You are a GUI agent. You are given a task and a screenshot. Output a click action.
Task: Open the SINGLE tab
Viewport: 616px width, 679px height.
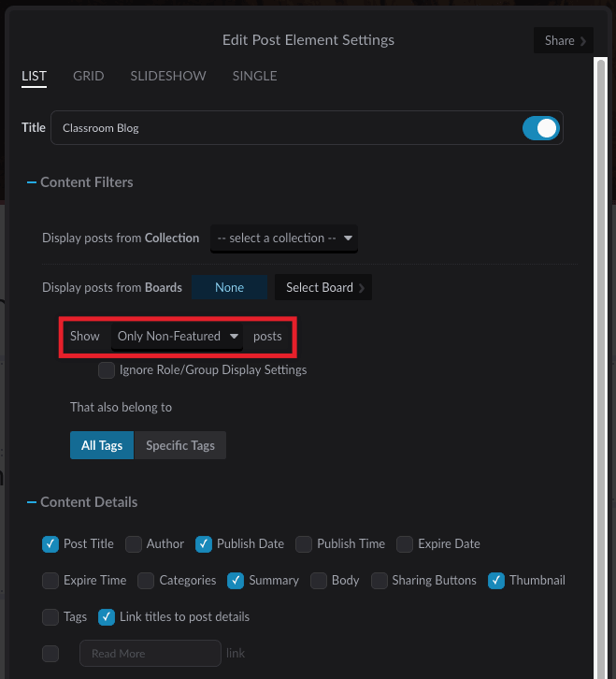[x=254, y=76]
